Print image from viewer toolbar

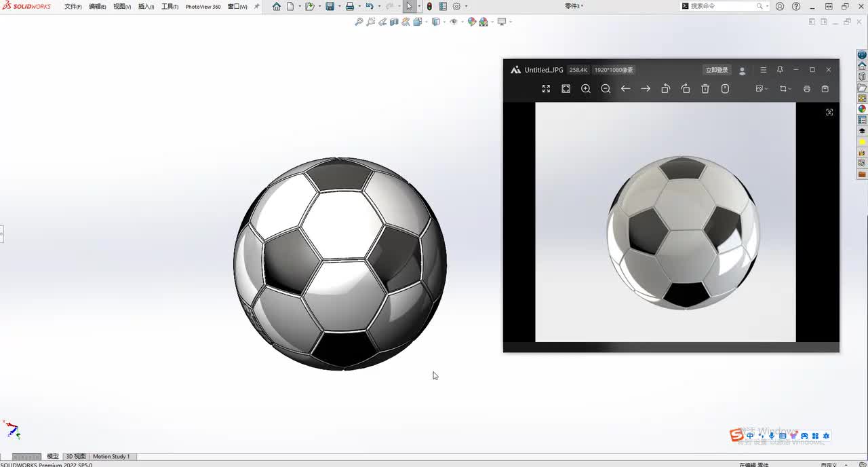click(x=807, y=89)
